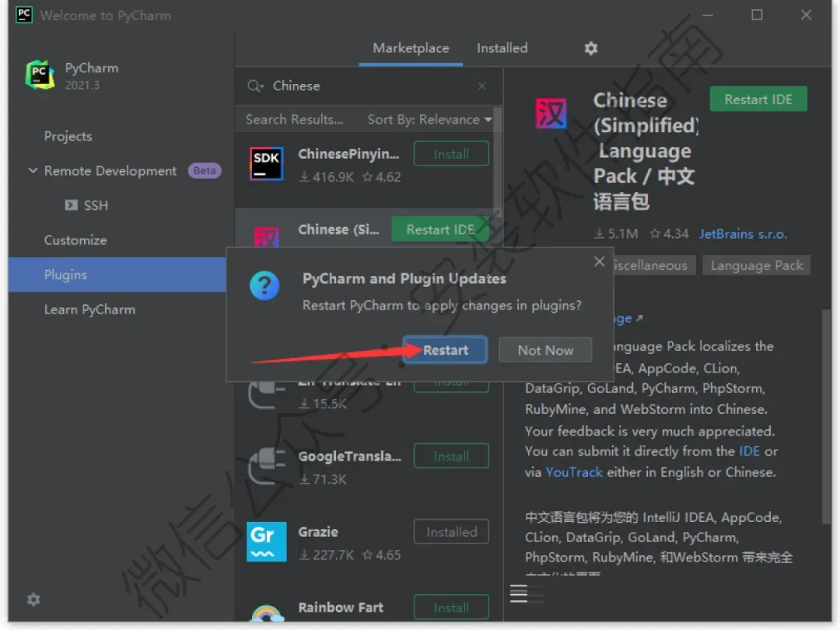Click the PyCharm title bar app icon

[x=24, y=15]
